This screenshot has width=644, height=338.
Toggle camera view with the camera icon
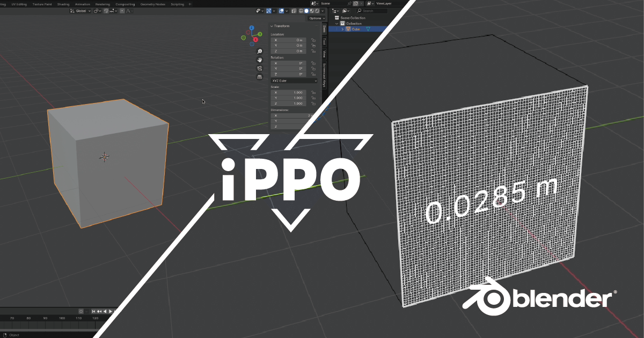pos(260,68)
